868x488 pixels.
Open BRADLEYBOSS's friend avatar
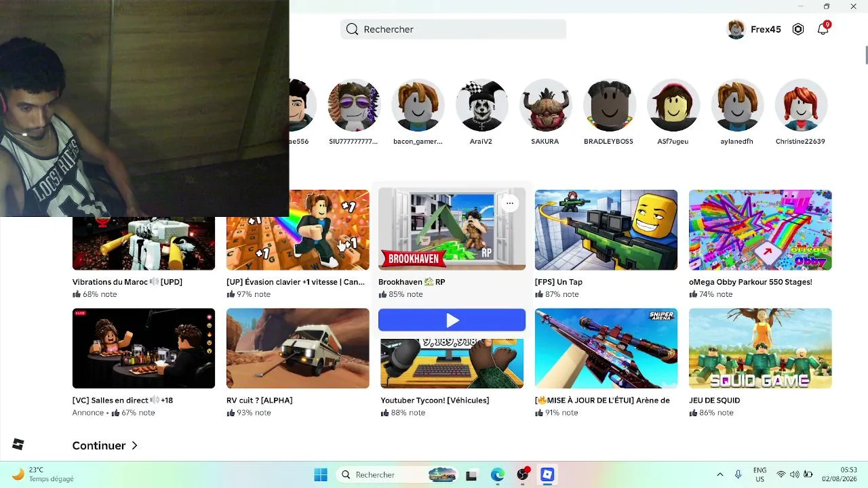(609, 105)
